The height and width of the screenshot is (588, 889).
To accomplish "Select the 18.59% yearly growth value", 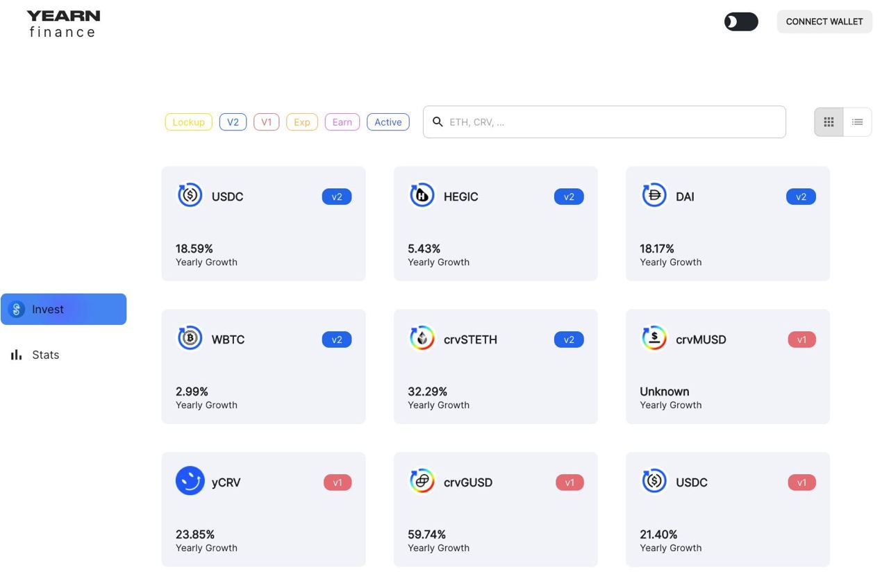I will point(194,249).
